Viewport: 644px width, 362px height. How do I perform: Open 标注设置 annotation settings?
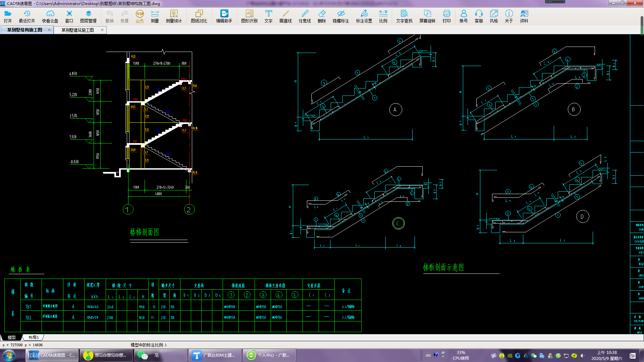(364, 16)
